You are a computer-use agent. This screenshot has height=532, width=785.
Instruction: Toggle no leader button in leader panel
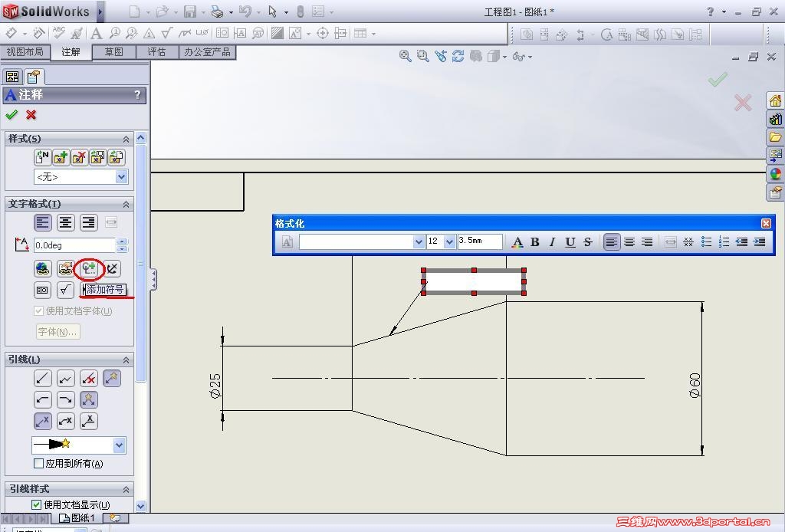point(89,379)
